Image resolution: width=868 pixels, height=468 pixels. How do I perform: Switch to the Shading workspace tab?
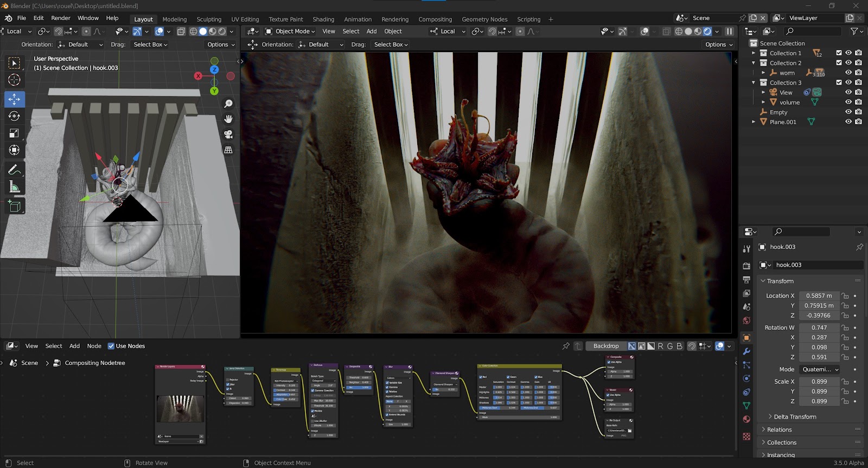(x=323, y=19)
